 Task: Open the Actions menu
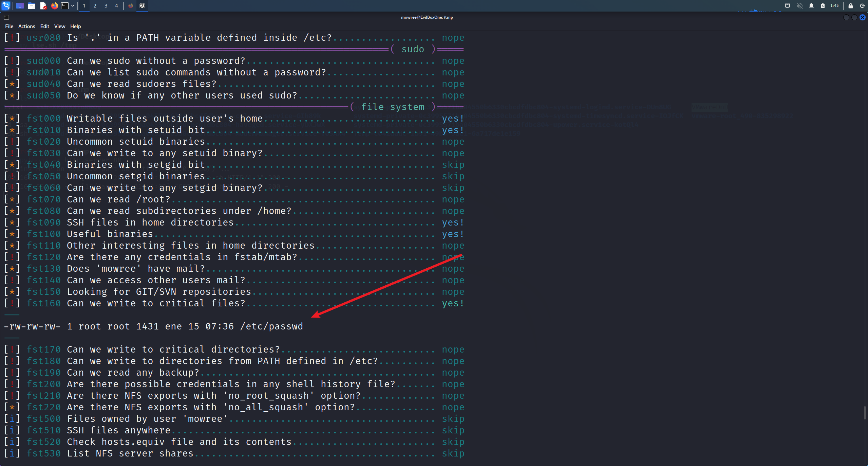pos(27,26)
